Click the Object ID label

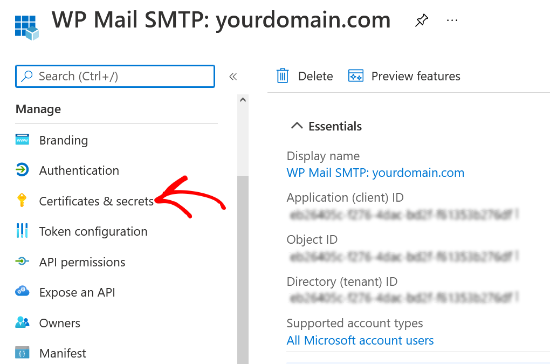click(x=312, y=240)
